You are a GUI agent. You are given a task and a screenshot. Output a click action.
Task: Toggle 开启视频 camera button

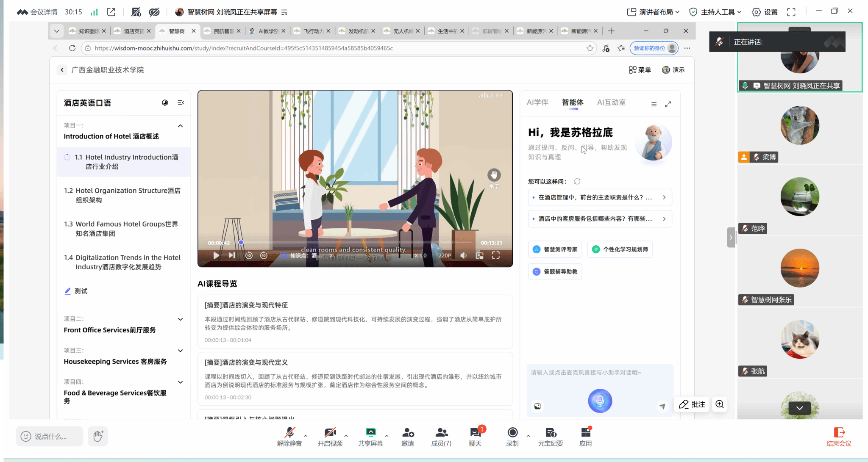330,436
